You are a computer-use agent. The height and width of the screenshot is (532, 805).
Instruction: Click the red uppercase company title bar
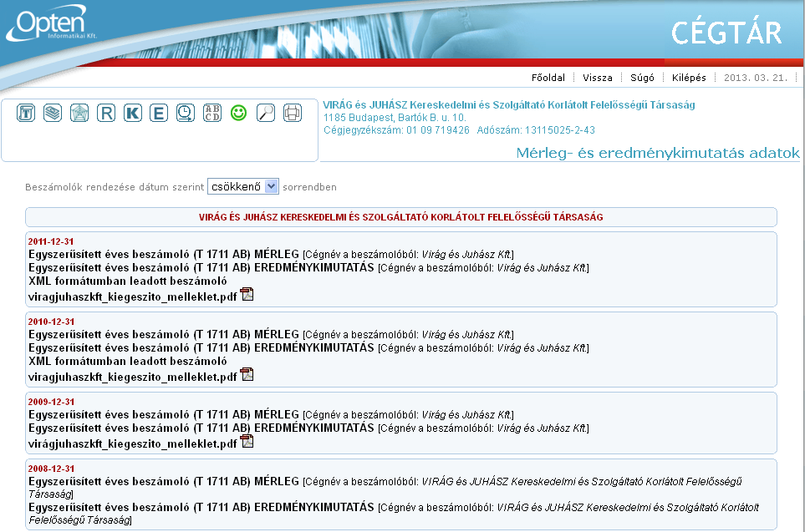point(401,217)
